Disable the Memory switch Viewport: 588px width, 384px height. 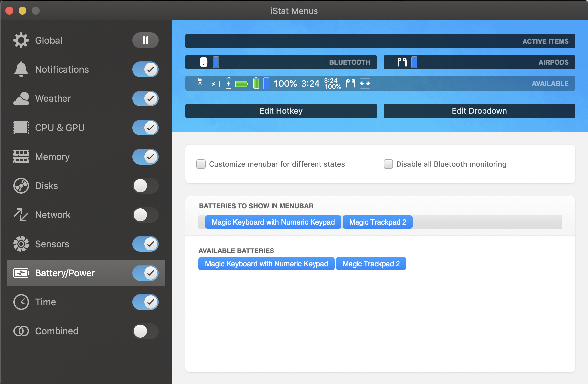146,157
